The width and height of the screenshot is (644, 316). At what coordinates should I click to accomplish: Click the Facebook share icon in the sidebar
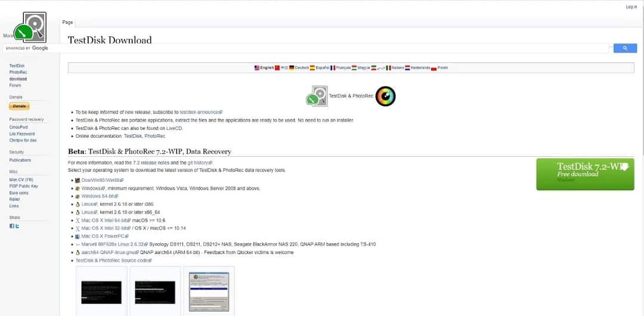12,226
